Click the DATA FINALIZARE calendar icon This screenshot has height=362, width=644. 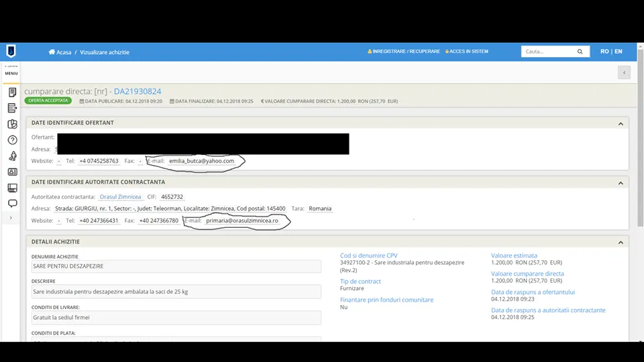point(172,101)
